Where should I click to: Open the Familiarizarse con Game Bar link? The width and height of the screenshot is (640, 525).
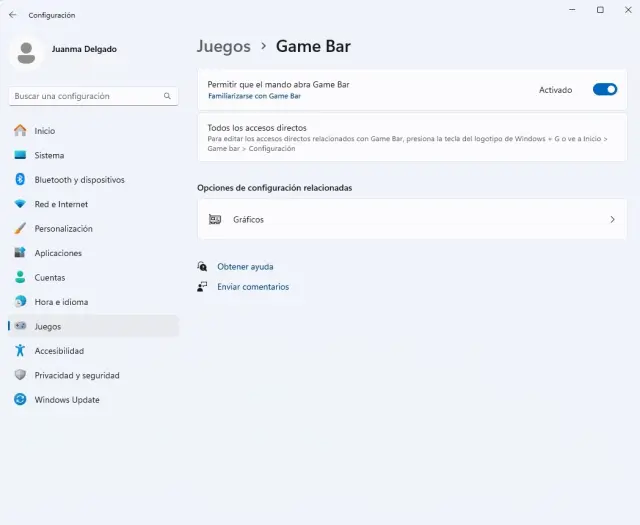click(x=254, y=97)
